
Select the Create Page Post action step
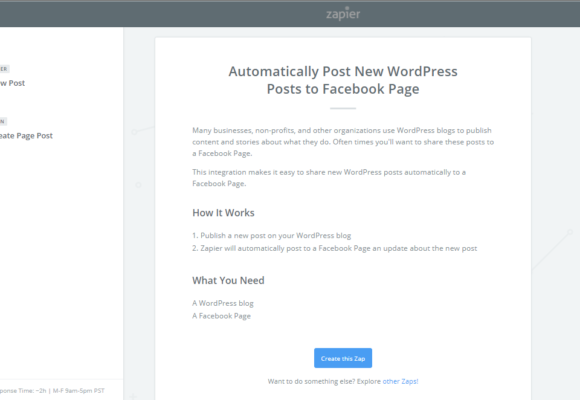click(26, 136)
